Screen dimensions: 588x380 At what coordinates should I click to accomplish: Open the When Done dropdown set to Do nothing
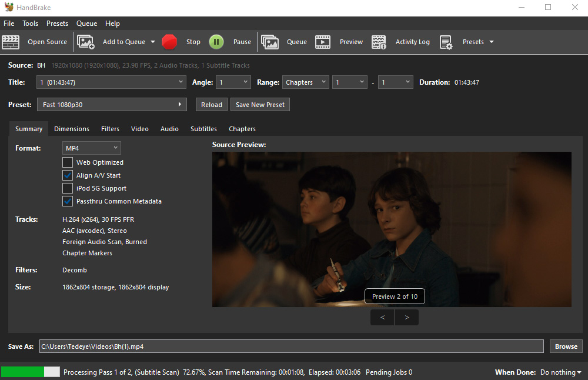(560, 372)
